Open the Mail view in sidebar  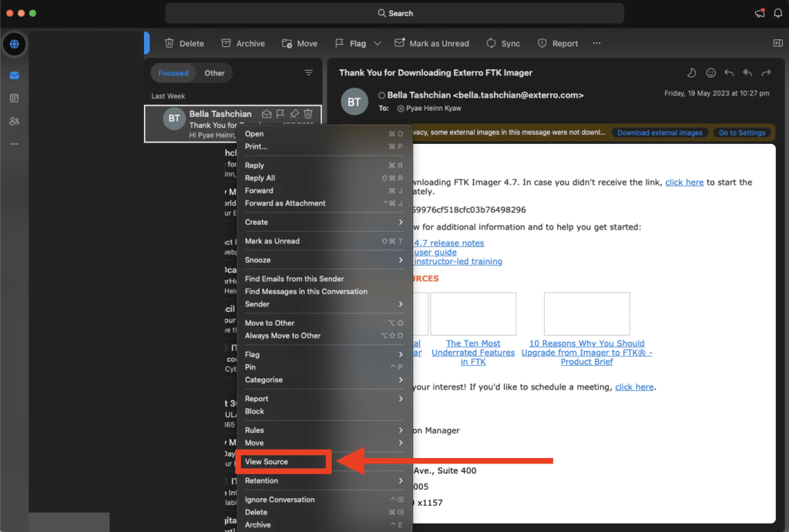tap(14, 75)
